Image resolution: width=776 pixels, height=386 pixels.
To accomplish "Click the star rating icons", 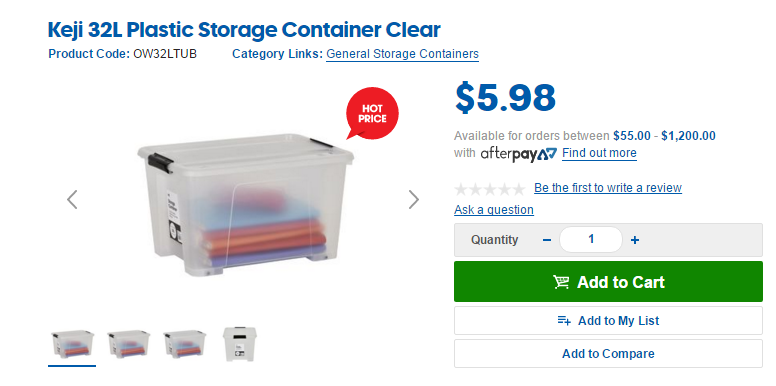I will (489, 189).
